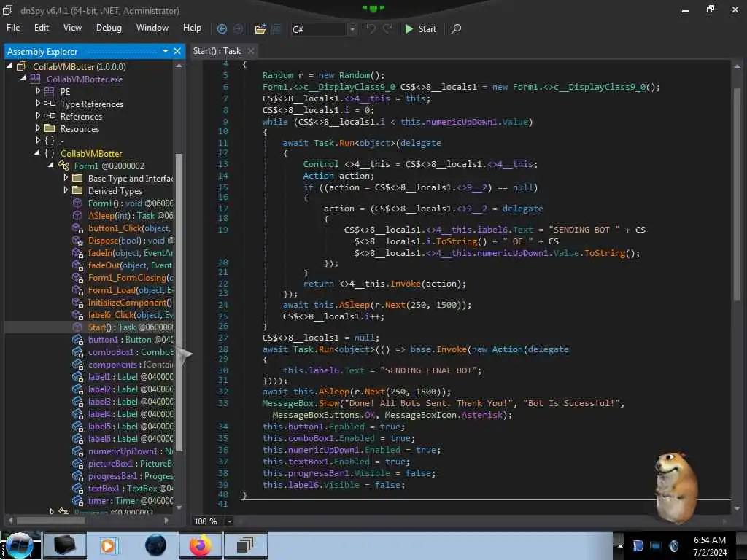Screen dimensions: 747x560
Task: Click the timer field icon
Action: click(x=77, y=501)
